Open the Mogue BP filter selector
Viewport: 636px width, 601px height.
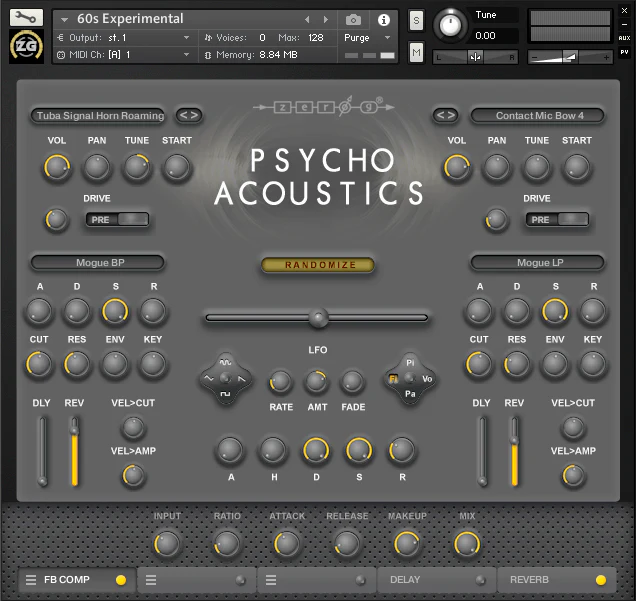coord(98,262)
